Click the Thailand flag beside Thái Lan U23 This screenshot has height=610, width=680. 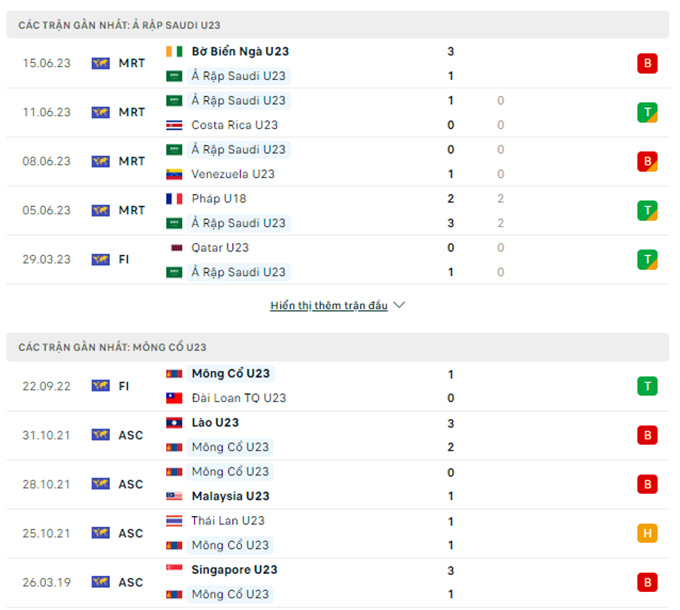(174, 521)
